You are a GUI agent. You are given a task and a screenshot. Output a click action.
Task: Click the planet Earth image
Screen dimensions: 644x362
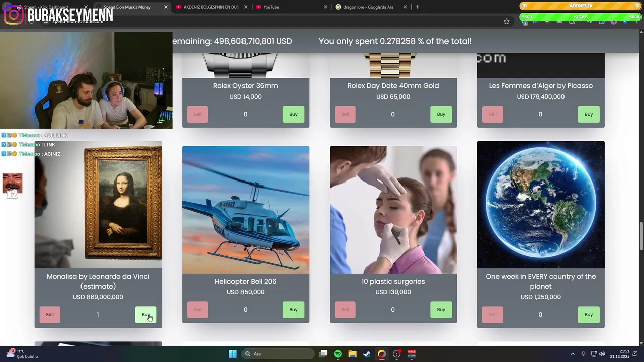coord(541,205)
